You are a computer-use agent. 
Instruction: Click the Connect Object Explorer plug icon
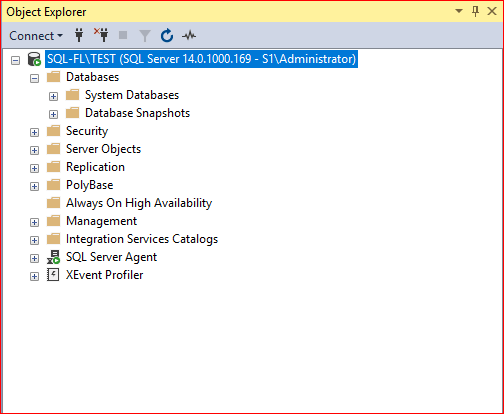tap(79, 35)
